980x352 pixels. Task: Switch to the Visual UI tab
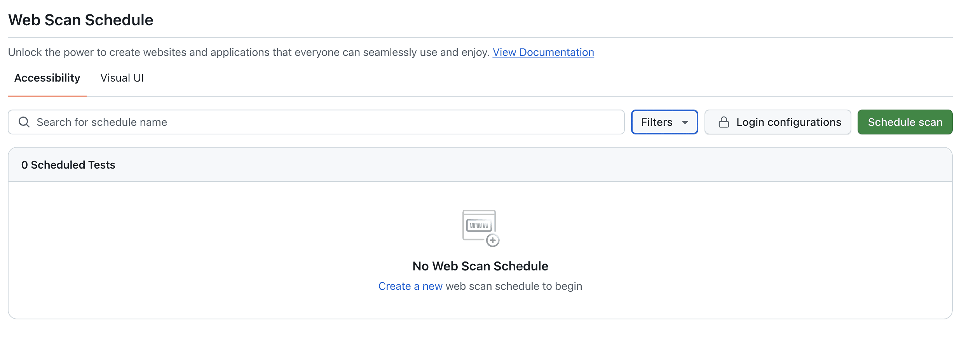pos(122,78)
